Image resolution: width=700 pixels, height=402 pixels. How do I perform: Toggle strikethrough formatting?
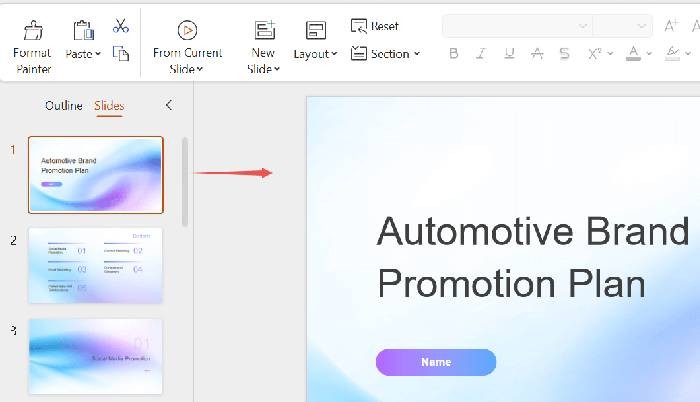point(537,54)
